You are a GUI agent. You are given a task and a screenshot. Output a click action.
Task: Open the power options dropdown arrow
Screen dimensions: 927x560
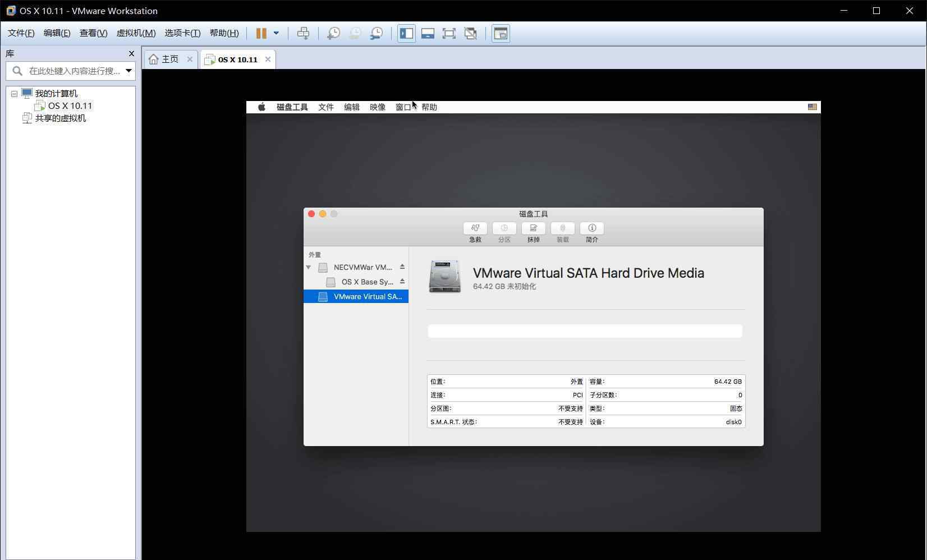276,33
